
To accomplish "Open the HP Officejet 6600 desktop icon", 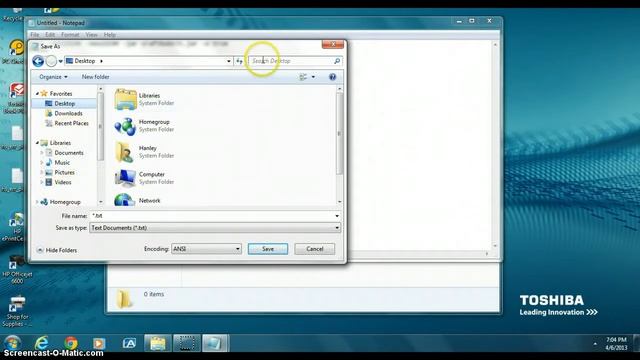I will click(x=17, y=269).
